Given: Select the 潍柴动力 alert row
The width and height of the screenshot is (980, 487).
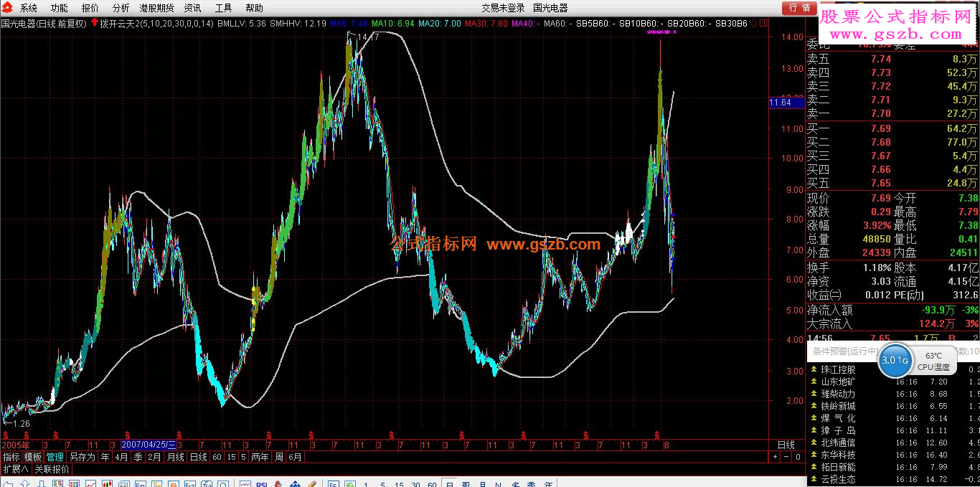Looking at the screenshot, I should (894, 394).
